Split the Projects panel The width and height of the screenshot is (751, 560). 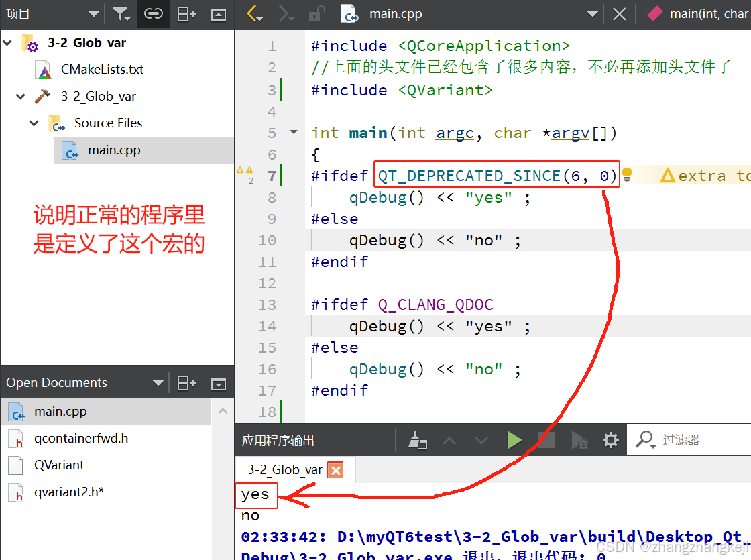click(187, 14)
